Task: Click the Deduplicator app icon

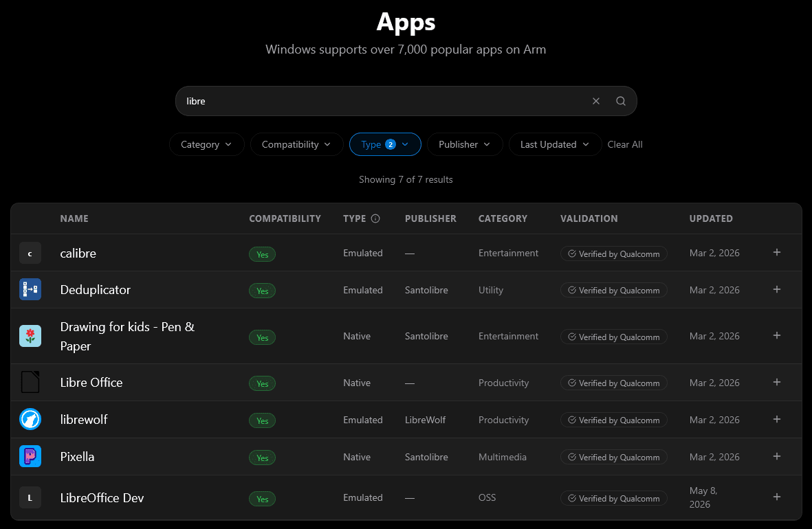Action: pyautogui.click(x=30, y=290)
